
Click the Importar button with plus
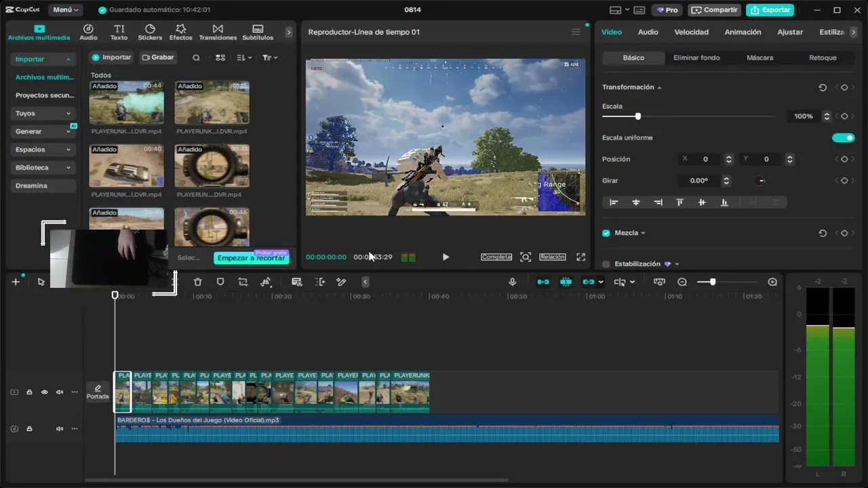coord(111,58)
